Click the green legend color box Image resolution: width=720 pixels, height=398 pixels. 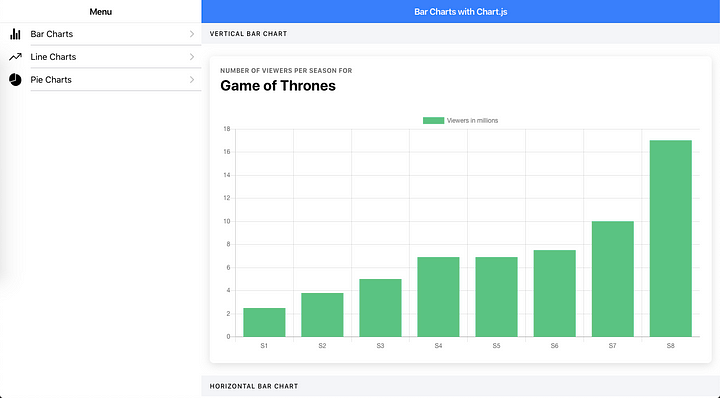(433, 120)
